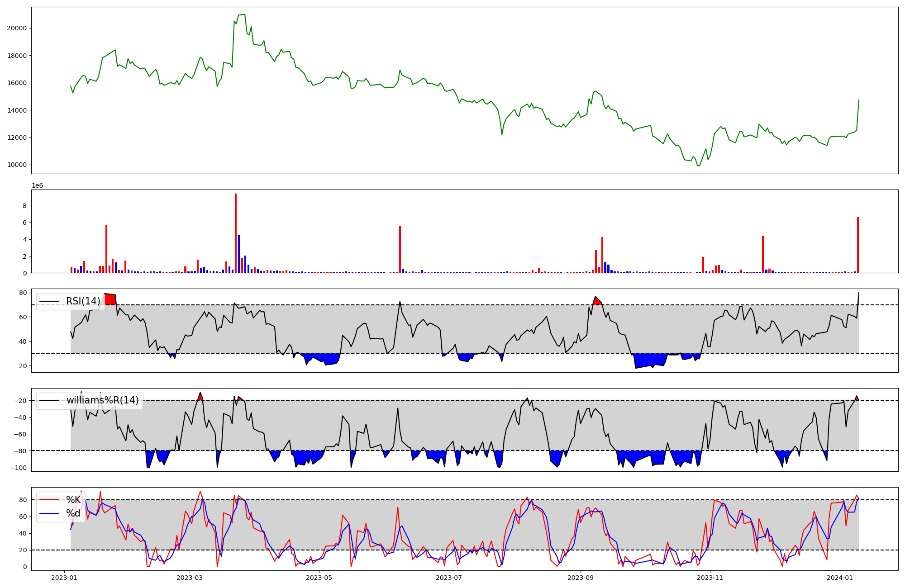905x588 pixels.
Task: Click the 10000 price axis tick label
Action: point(17,165)
